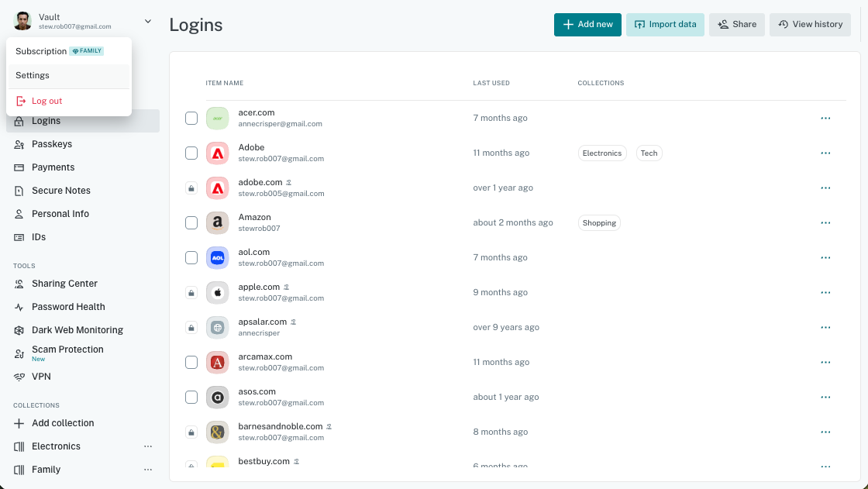Open the VPN tool
The width and height of the screenshot is (868, 489).
tap(41, 377)
